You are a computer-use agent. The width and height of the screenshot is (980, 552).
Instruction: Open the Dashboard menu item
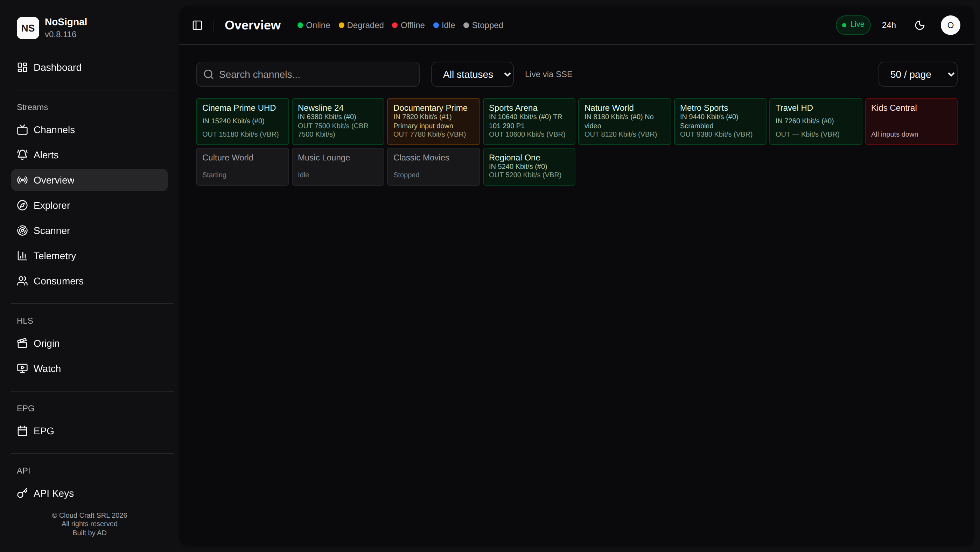(89, 67)
